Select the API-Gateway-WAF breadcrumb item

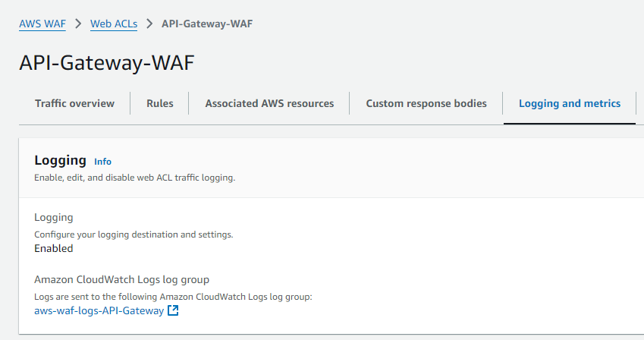tap(207, 24)
